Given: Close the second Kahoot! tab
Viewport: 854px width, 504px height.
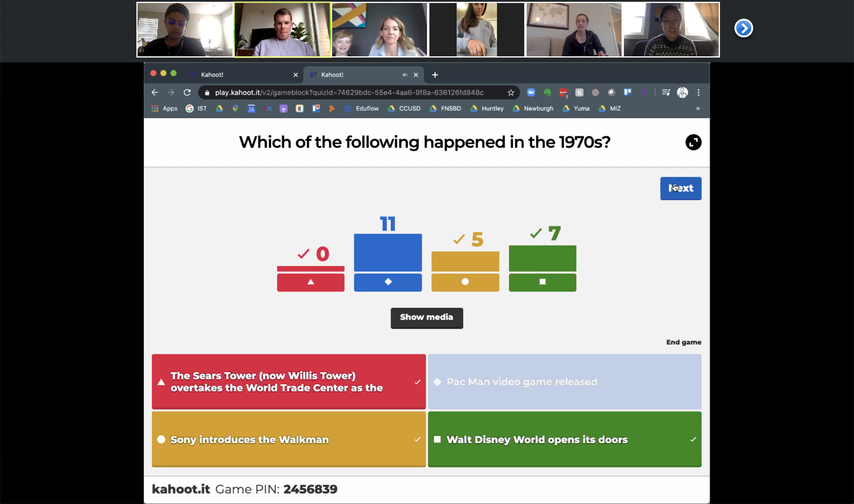Looking at the screenshot, I should pos(416,75).
